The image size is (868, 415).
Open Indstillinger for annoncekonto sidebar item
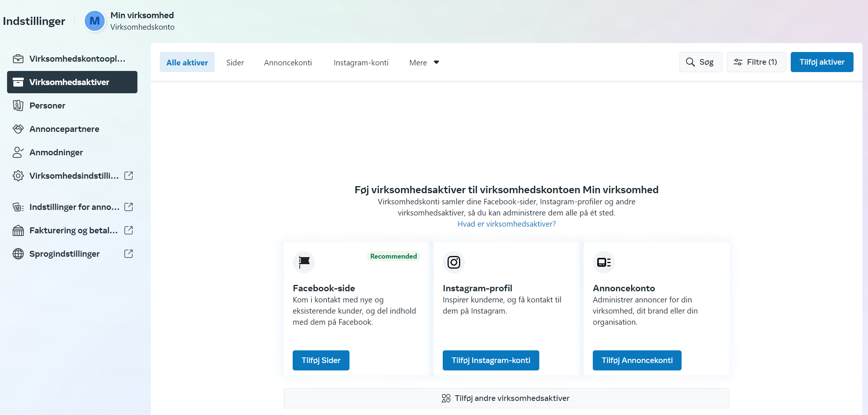tap(72, 207)
